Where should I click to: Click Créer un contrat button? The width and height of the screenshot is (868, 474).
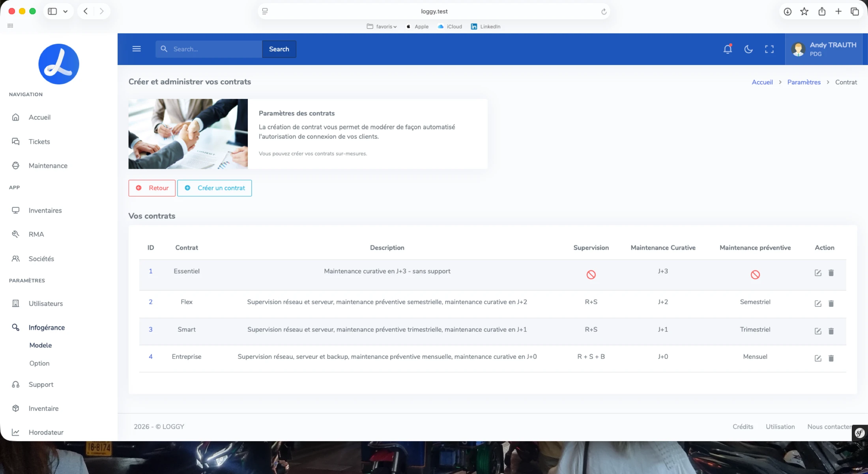[x=215, y=188]
